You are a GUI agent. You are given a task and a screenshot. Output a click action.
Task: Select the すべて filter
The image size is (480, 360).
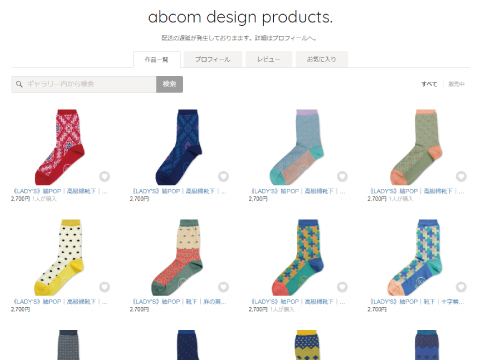pos(429,84)
